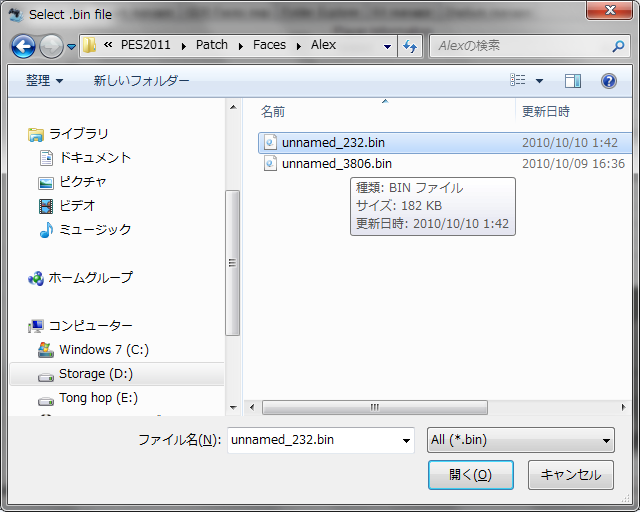Click file list horizontal scroll right arrow

click(x=623, y=407)
